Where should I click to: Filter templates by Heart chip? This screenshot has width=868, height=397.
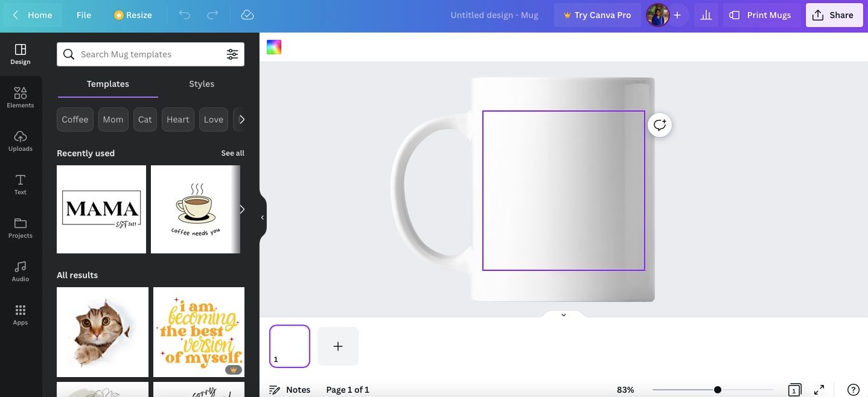click(x=178, y=119)
